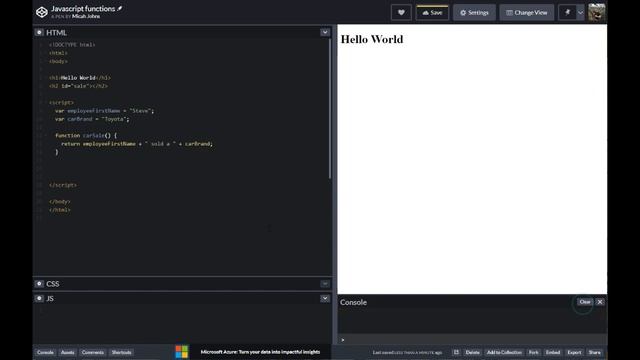Viewport: 640px width, 360px height.
Task: Click the function carSale() line in code
Action: 86,136
